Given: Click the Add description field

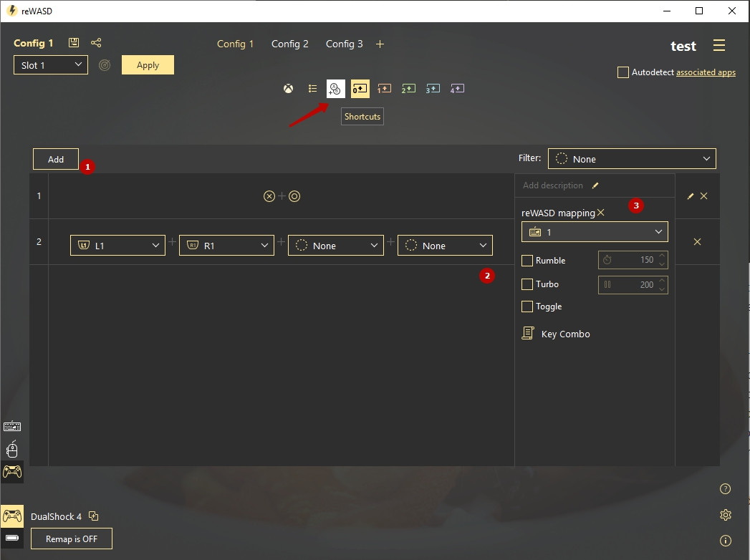Looking at the screenshot, I should 553,185.
